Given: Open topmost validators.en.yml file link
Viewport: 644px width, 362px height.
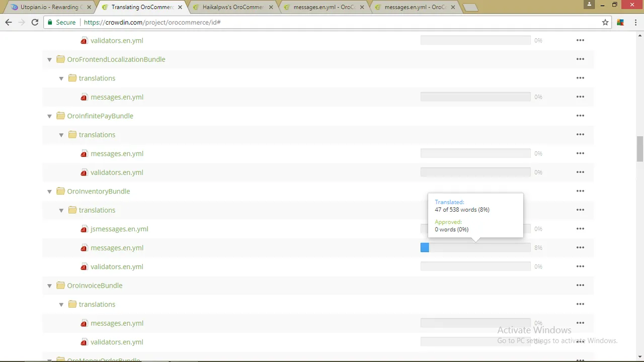Looking at the screenshot, I should click(117, 40).
